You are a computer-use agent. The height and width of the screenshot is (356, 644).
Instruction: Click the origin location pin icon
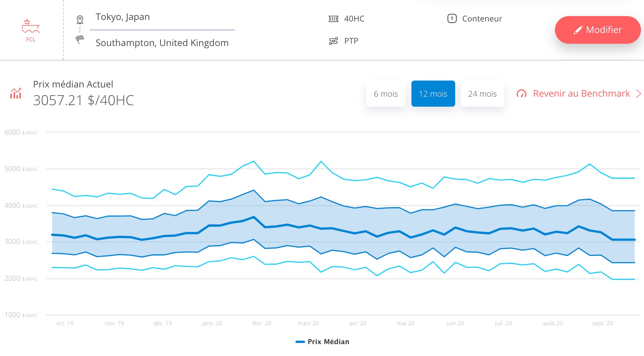coord(80,20)
